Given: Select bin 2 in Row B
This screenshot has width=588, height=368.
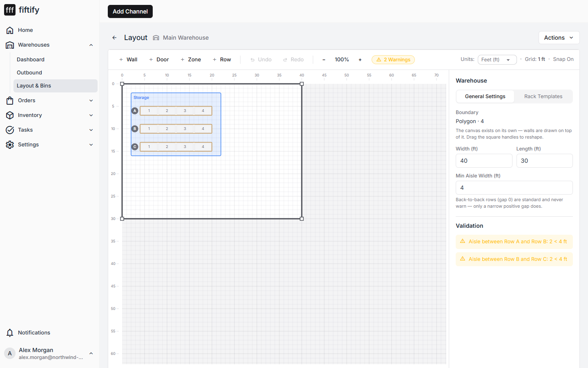Looking at the screenshot, I should click(x=167, y=129).
